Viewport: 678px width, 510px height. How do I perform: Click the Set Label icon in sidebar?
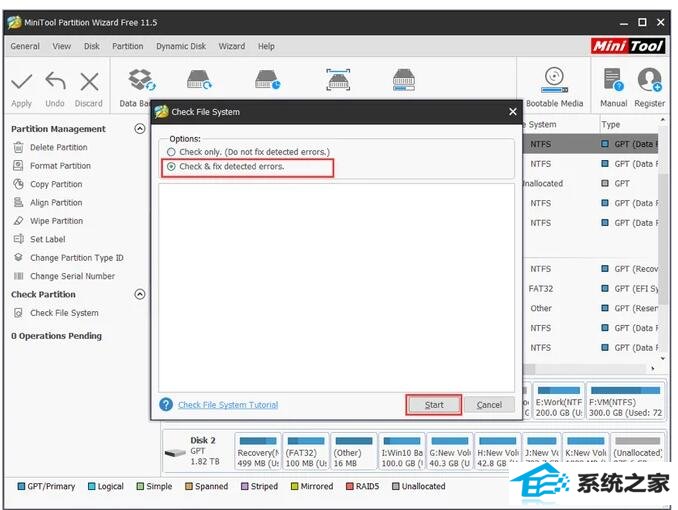click(x=18, y=239)
